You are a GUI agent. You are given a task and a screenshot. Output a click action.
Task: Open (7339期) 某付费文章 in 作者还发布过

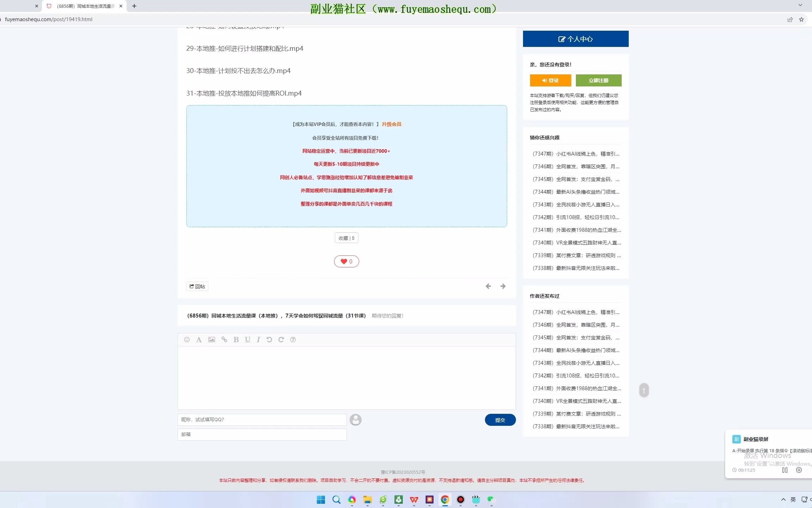(577, 414)
